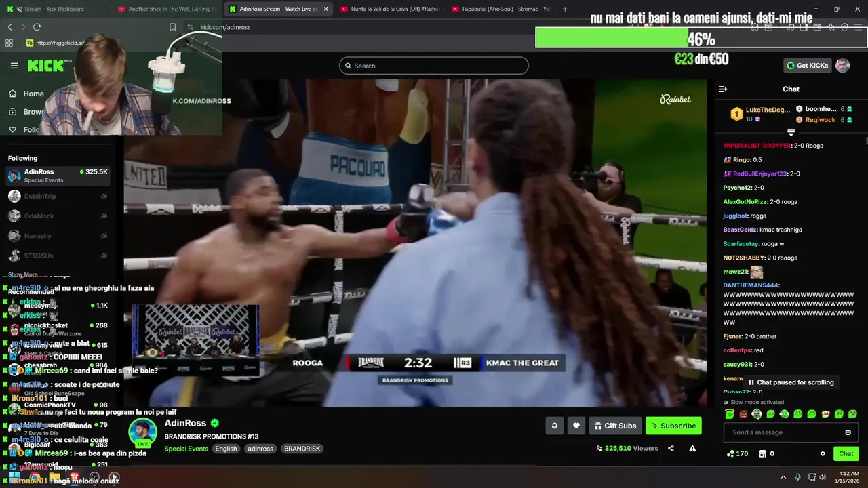868x488 pixels.
Task: Insert the last heart-eyes crying emote
Action: click(852, 414)
